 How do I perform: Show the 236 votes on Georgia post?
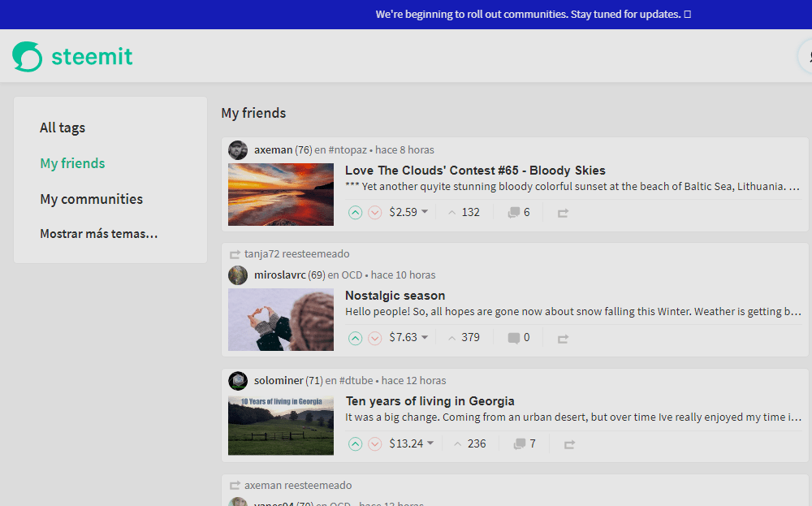pos(469,443)
